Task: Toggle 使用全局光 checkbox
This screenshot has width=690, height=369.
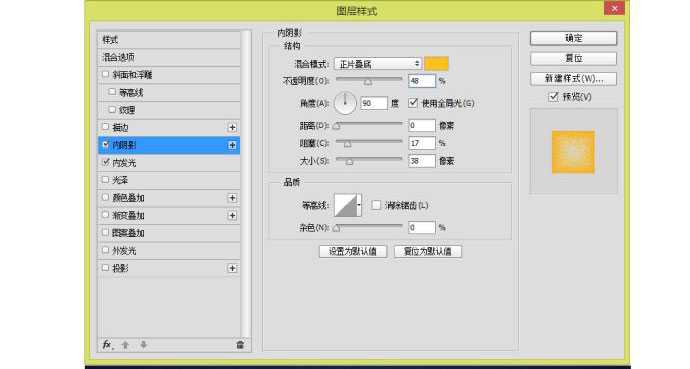Action: [413, 103]
